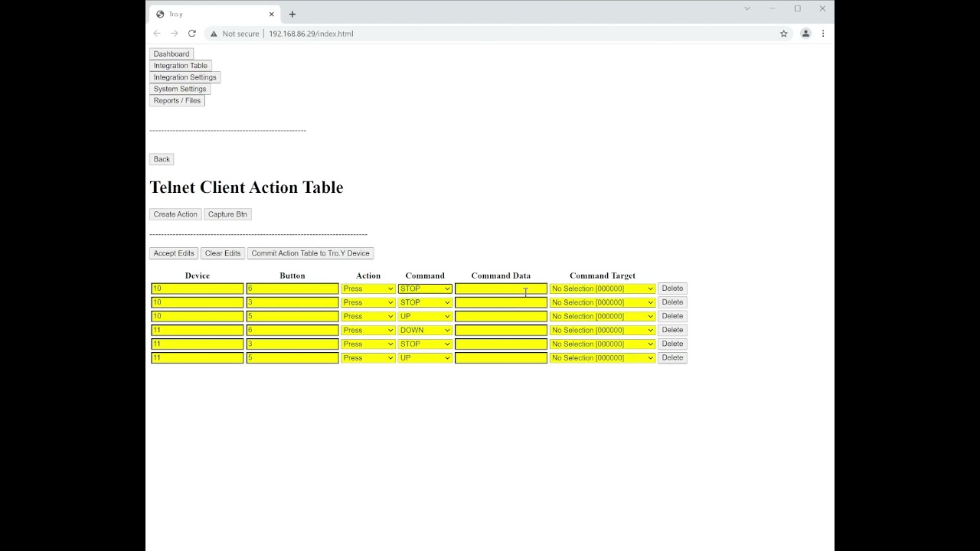Open the Command Target dropdown for device 11 button 6
This screenshot has width=980, height=551.
pyautogui.click(x=603, y=330)
